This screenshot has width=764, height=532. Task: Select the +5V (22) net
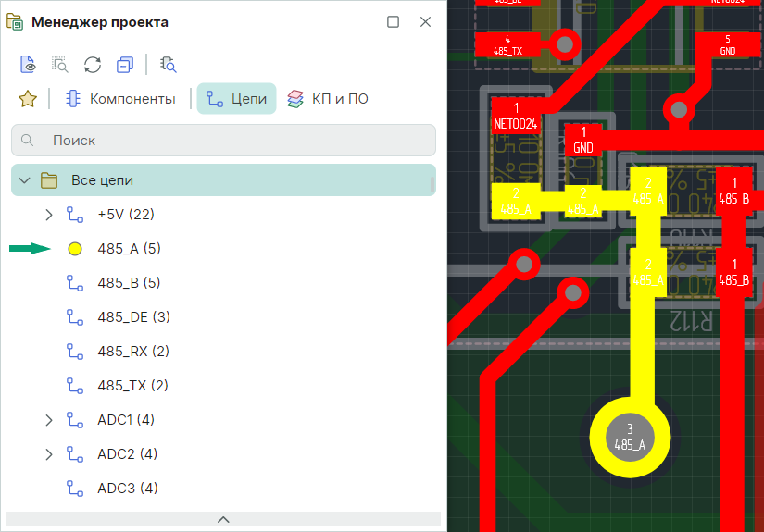126,215
